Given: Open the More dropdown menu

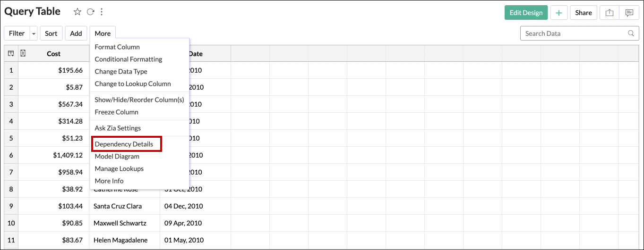Looking at the screenshot, I should pyautogui.click(x=103, y=33).
